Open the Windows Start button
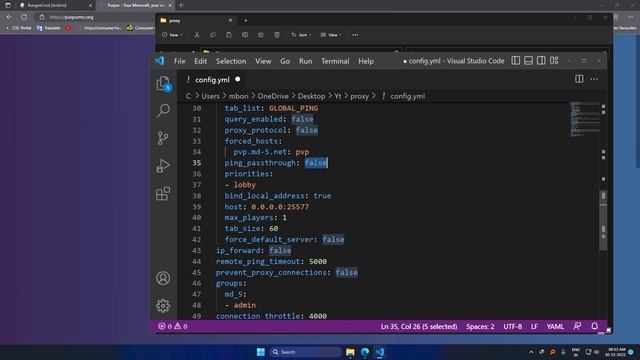The height and width of the screenshot is (360, 640). (260, 352)
